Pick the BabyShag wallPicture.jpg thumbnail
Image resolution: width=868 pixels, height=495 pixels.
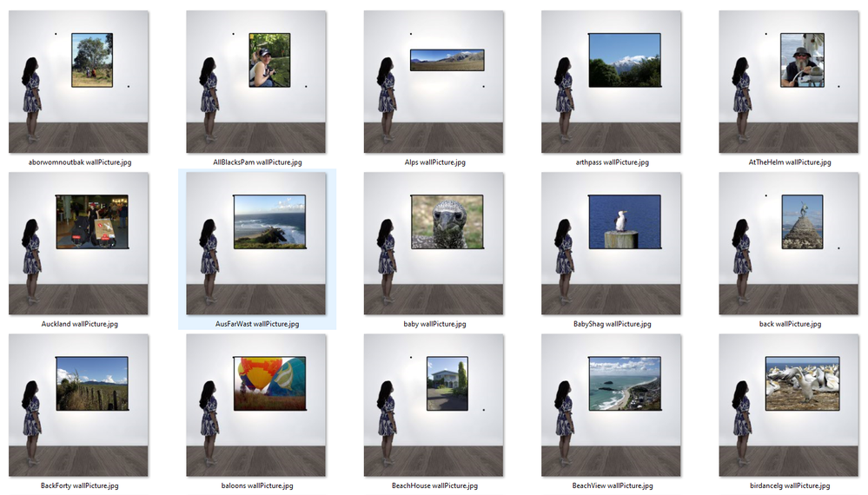(x=611, y=243)
